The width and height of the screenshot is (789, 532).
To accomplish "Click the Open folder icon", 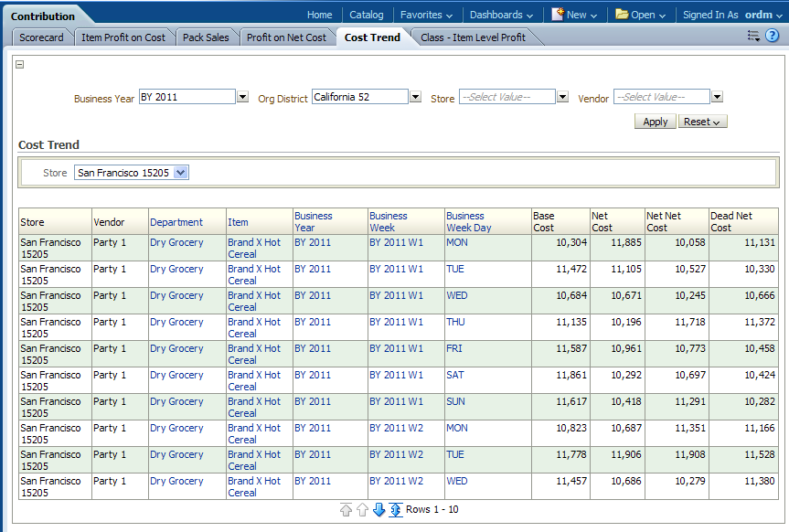I will coord(622,15).
